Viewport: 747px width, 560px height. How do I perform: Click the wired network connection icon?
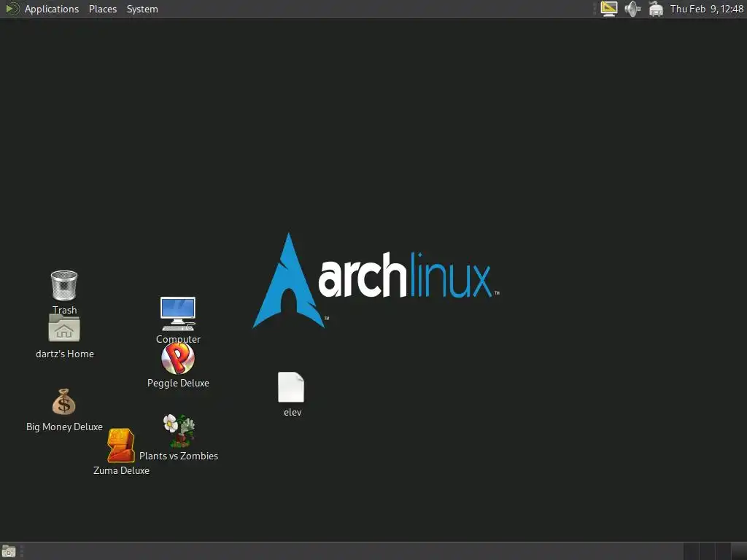[656, 9]
